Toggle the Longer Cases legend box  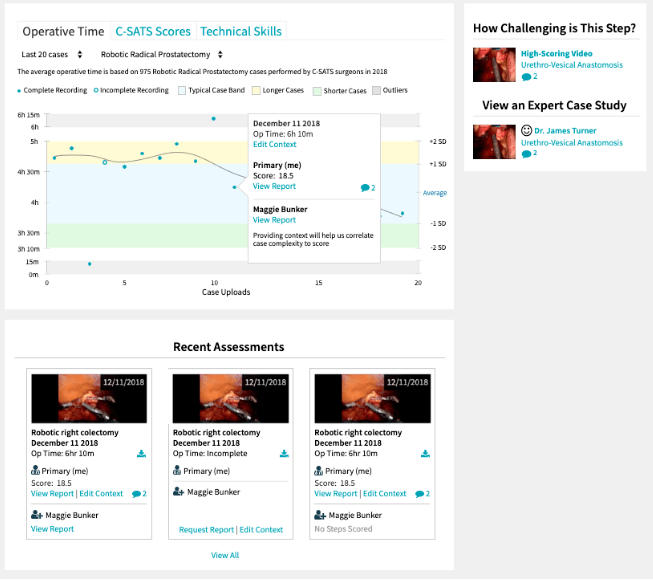click(x=255, y=91)
